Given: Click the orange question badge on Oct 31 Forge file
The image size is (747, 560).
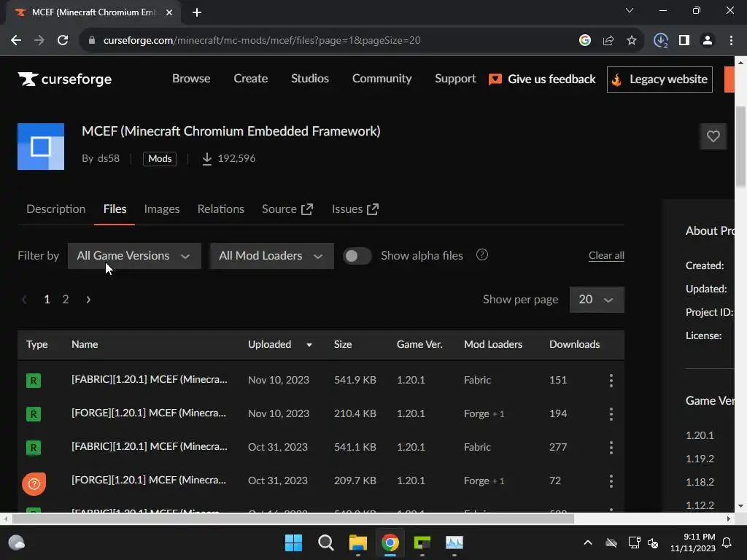Looking at the screenshot, I should (34, 484).
